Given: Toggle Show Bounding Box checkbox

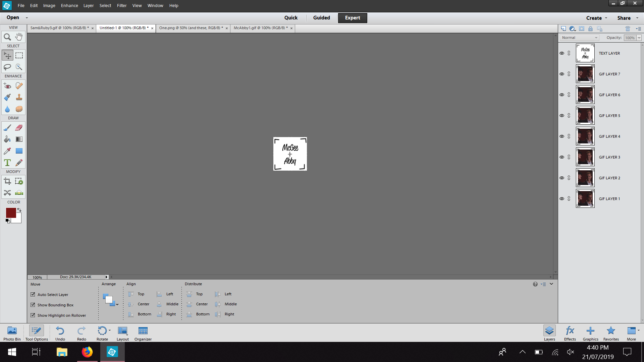Looking at the screenshot, I should 33,305.
